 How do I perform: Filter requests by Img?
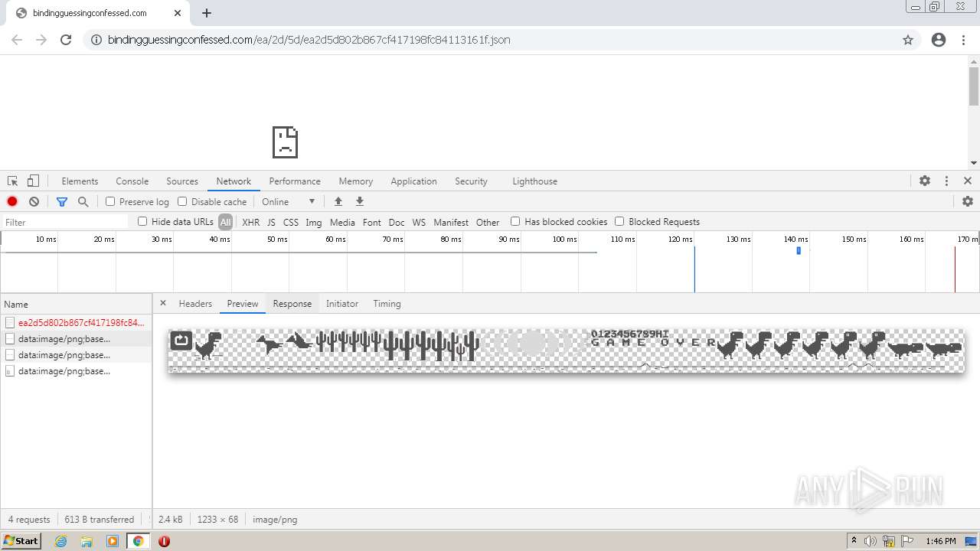(x=314, y=222)
